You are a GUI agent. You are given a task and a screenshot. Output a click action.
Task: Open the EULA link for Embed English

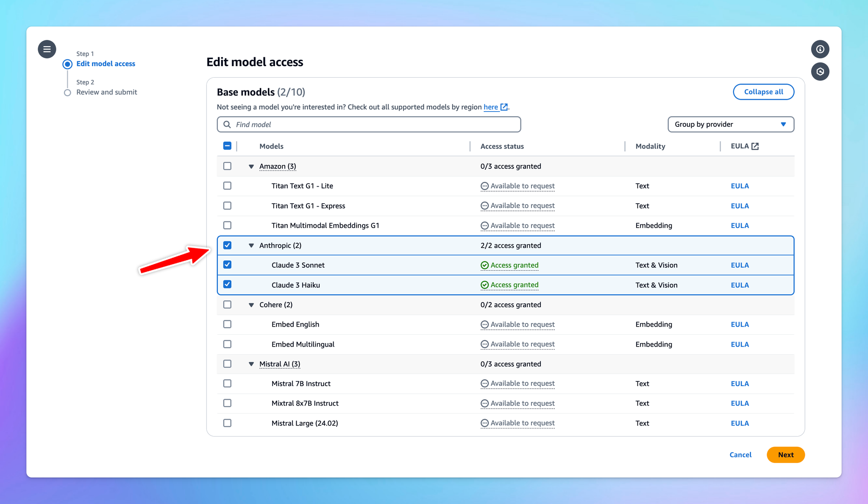(x=740, y=325)
